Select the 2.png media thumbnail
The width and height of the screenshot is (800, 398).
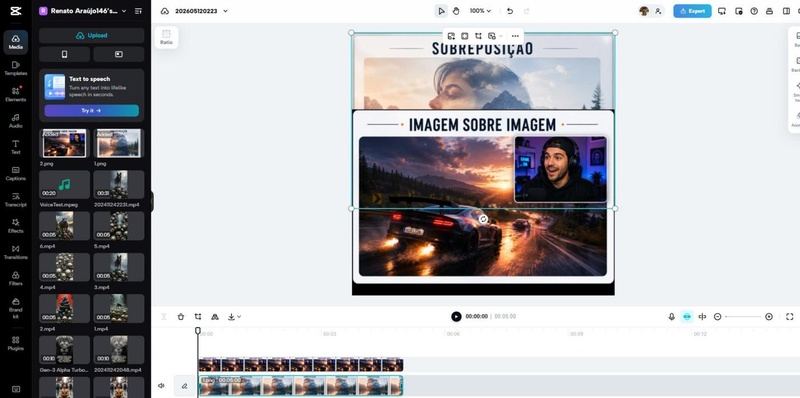pos(64,143)
